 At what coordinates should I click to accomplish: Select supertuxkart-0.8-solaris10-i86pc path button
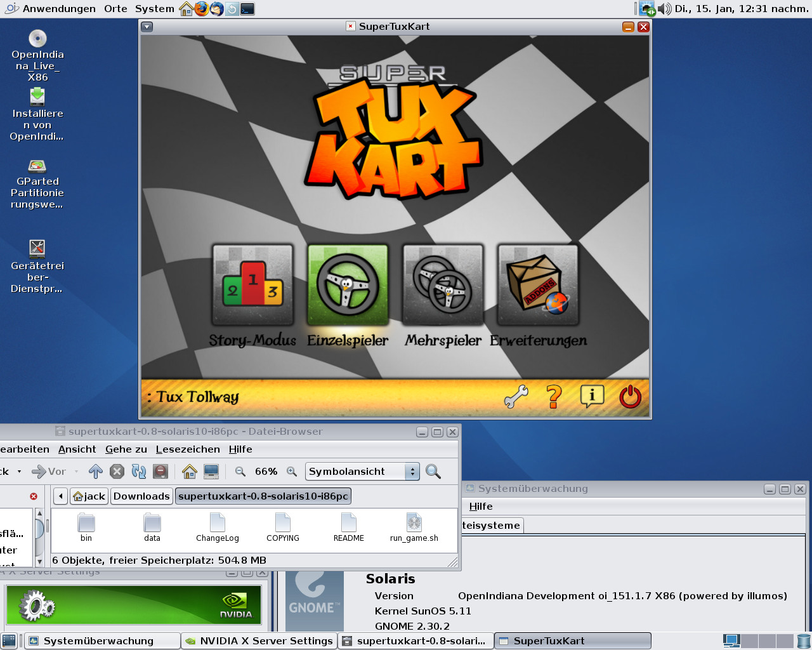[263, 496]
